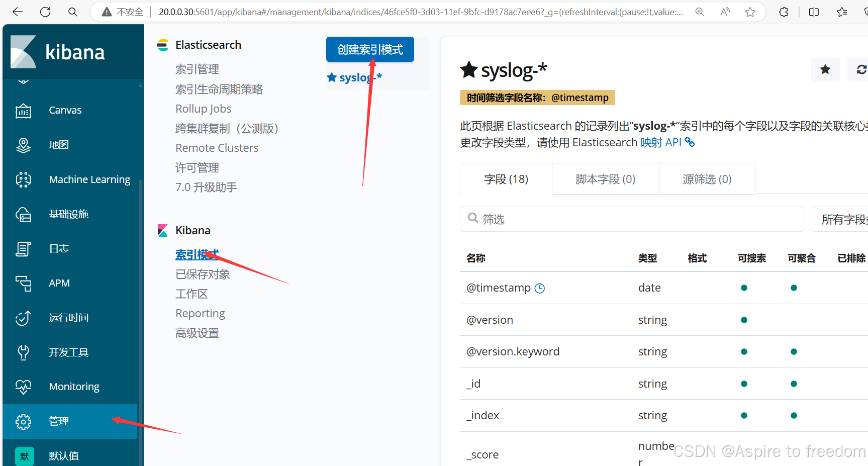868x466 pixels.
Task: Click the _index field row
Action: 664,416
